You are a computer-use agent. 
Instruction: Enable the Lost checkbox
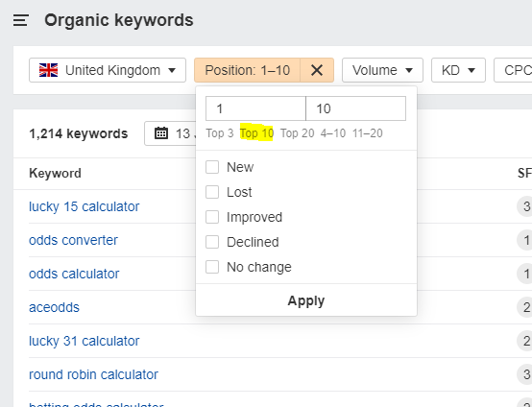(x=212, y=192)
